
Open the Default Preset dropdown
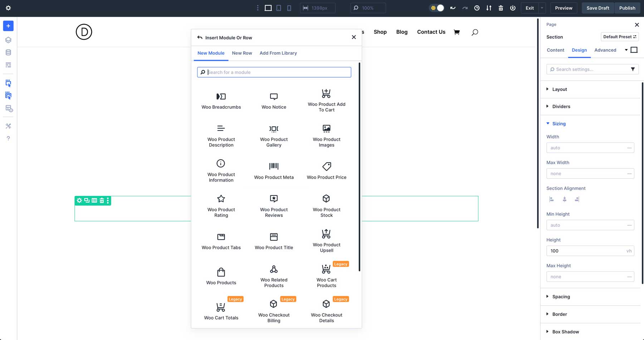pyautogui.click(x=620, y=36)
